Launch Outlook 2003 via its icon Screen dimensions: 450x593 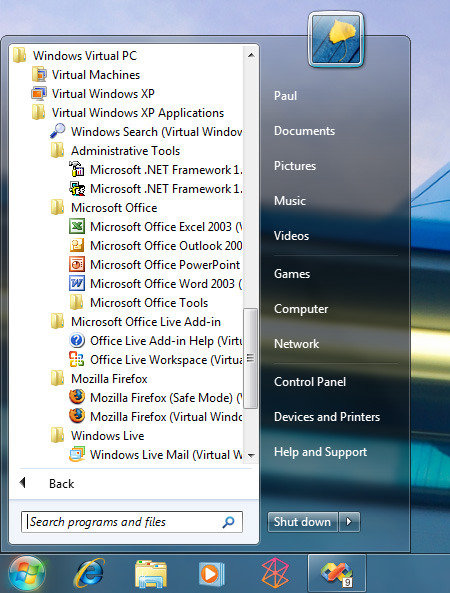pyautogui.click(x=77, y=245)
